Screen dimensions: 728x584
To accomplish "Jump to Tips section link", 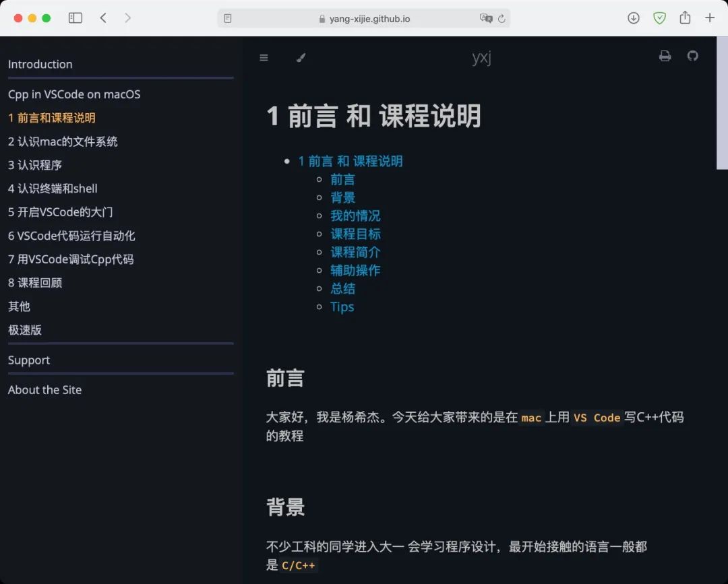I will pos(342,306).
